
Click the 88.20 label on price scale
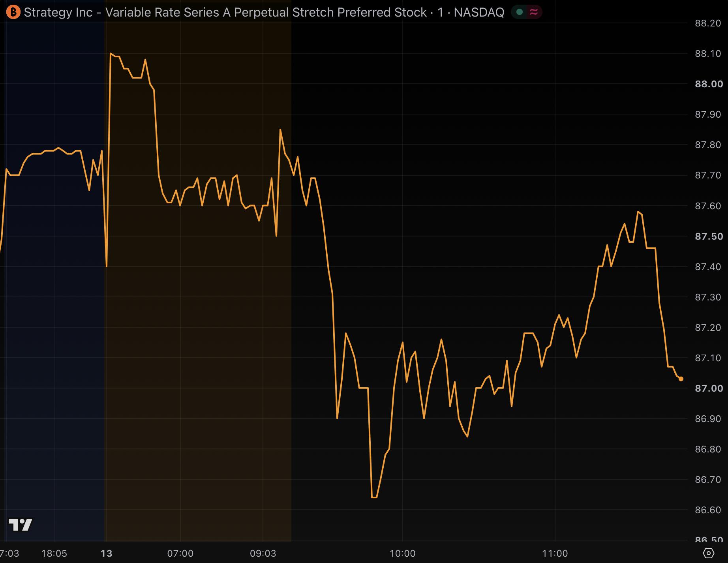708,23
